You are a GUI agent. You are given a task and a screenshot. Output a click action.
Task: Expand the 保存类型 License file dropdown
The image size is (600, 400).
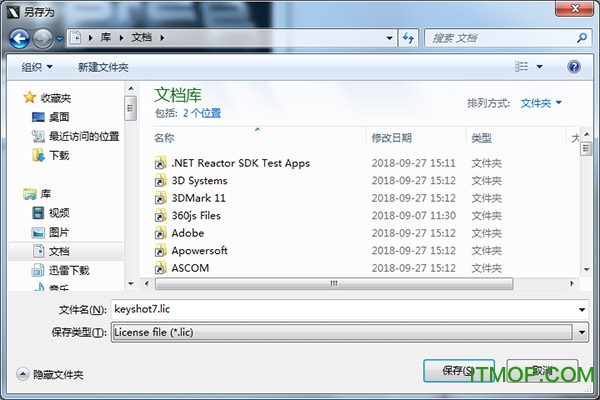(x=581, y=332)
